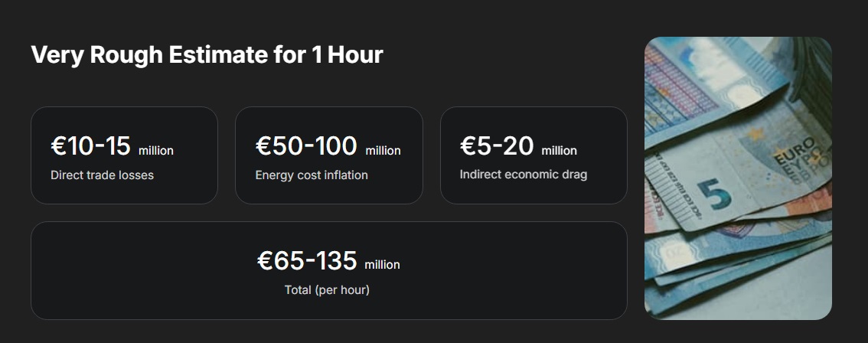Open the euro banknotes image
This screenshot has height=343, width=868.
tap(738, 178)
